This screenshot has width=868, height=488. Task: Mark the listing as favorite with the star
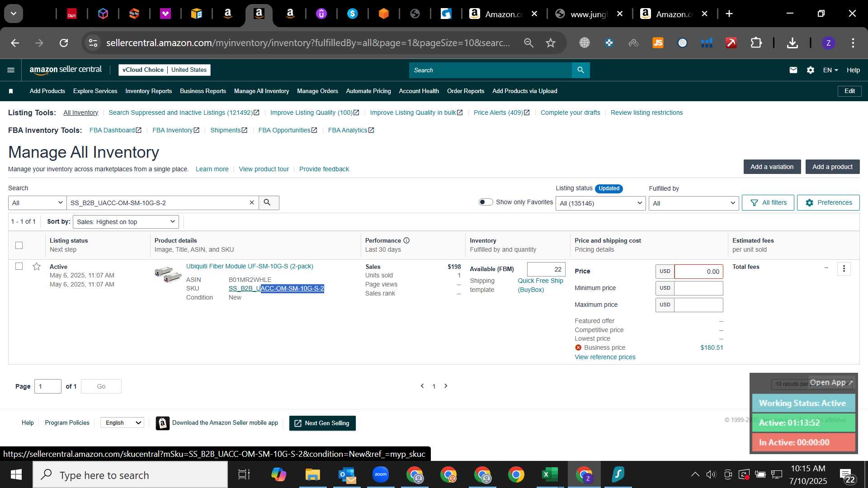click(37, 267)
